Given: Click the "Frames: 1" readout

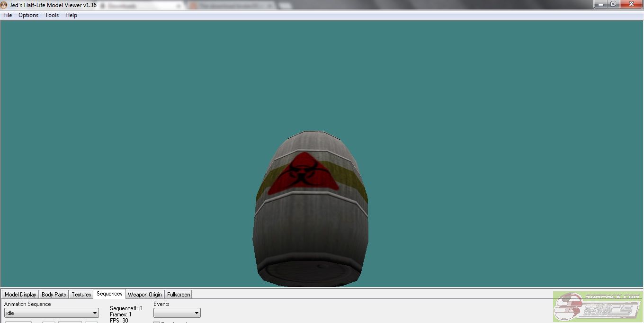Looking at the screenshot, I should [x=121, y=314].
